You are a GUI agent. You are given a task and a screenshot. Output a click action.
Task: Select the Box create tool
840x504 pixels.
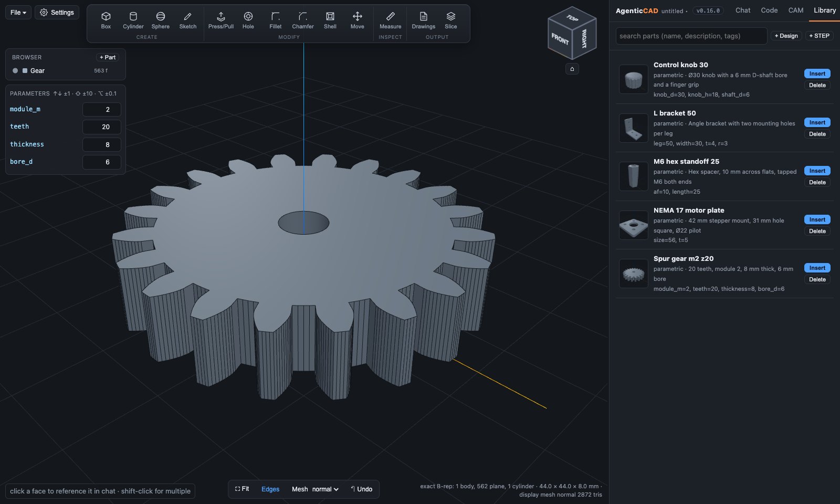(x=106, y=20)
